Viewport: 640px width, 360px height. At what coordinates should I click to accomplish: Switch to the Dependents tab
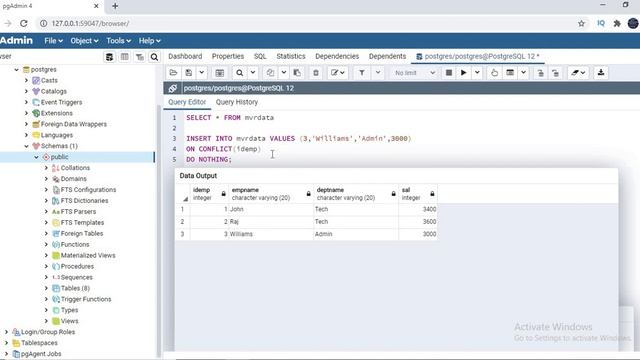click(x=387, y=56)
